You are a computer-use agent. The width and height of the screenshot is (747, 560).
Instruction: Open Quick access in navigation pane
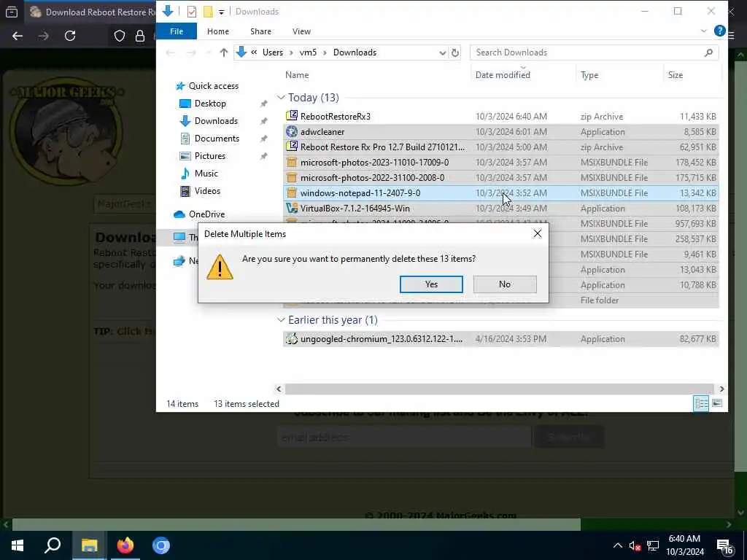pyautogui.click(x=214, y=86)
